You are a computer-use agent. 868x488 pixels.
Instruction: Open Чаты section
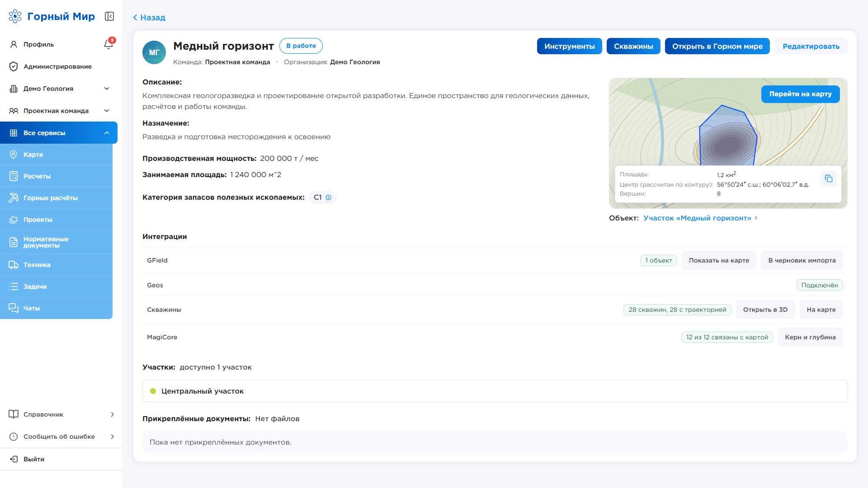pos(56,308)
